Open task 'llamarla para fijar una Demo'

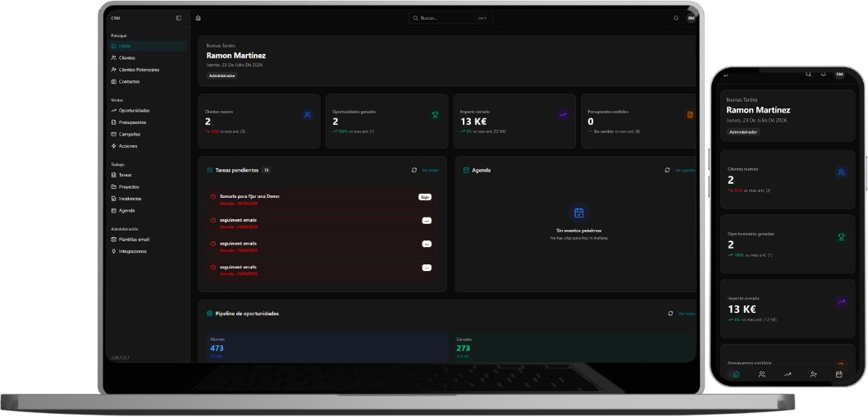pyautogui.click(x=321, y=199)
